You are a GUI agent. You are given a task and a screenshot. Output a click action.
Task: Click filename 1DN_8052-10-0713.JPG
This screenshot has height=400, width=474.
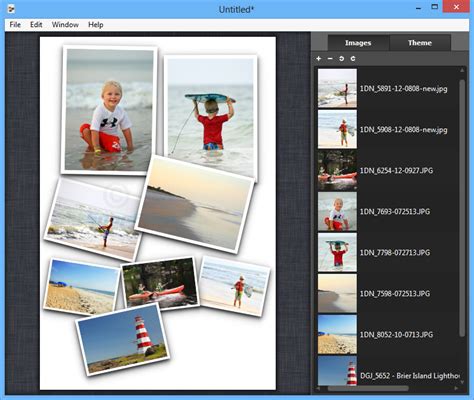[396, 335]
